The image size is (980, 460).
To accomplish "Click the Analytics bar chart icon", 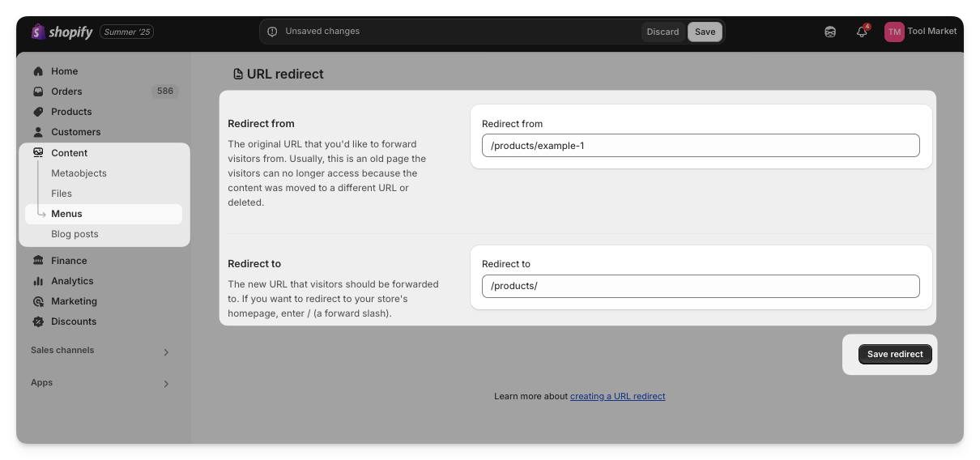I will click(x=38, y=281).
